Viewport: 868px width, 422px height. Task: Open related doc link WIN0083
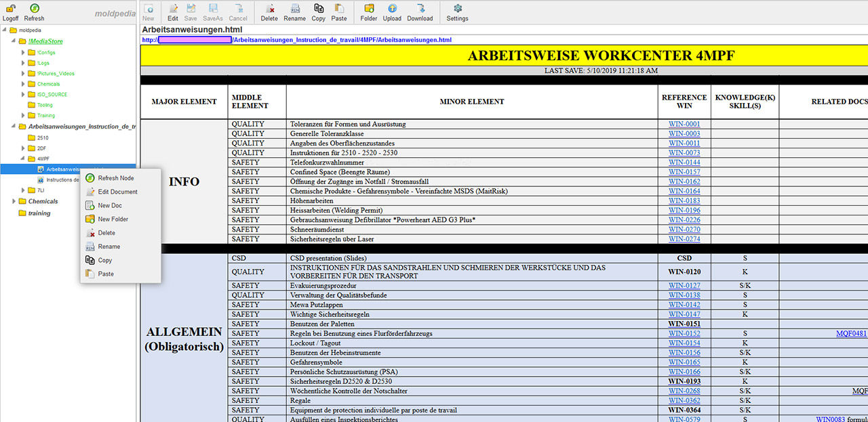tap(831, 419)
